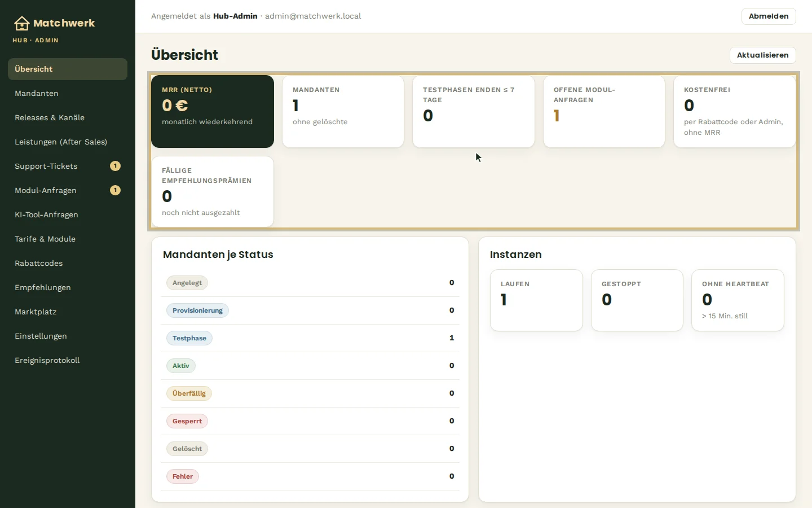812x508 pixels.
Task: Click the Fehler status badge
Action: click(183, 476)
